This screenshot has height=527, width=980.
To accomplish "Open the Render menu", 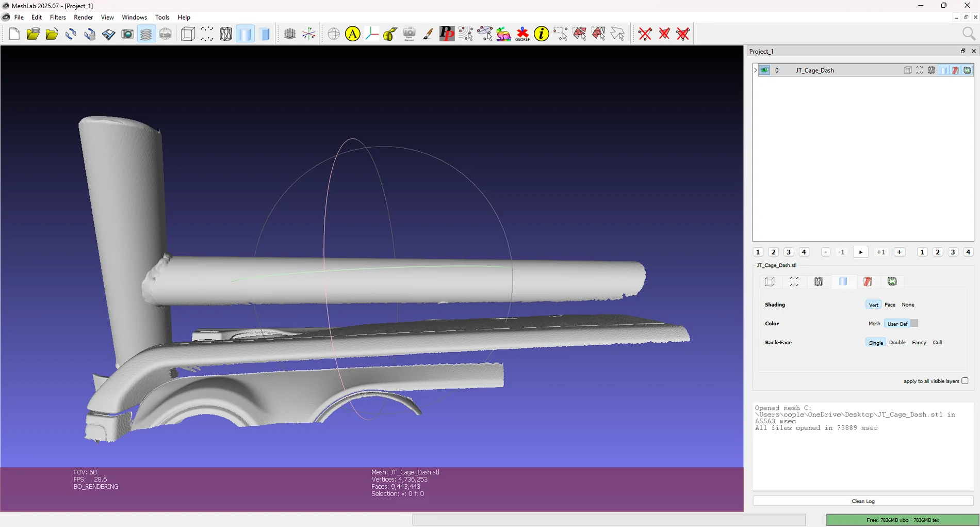I will click(x=83, y=17).
